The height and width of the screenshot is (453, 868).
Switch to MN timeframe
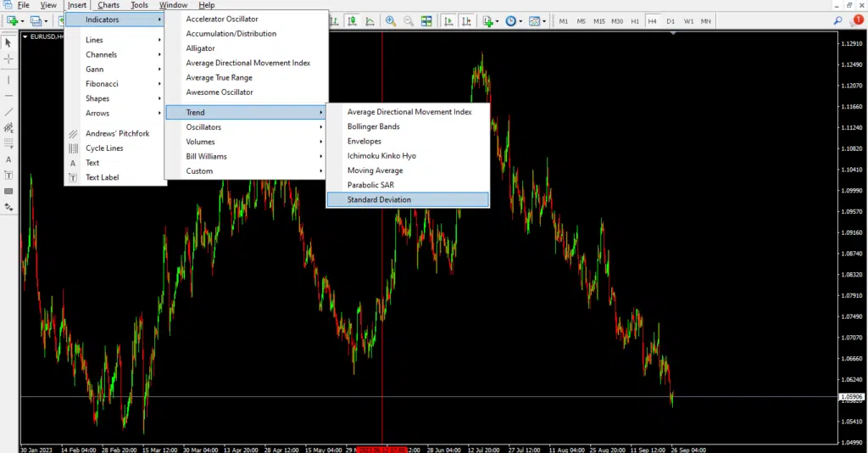pyautogui.click(x=706, y=21)
